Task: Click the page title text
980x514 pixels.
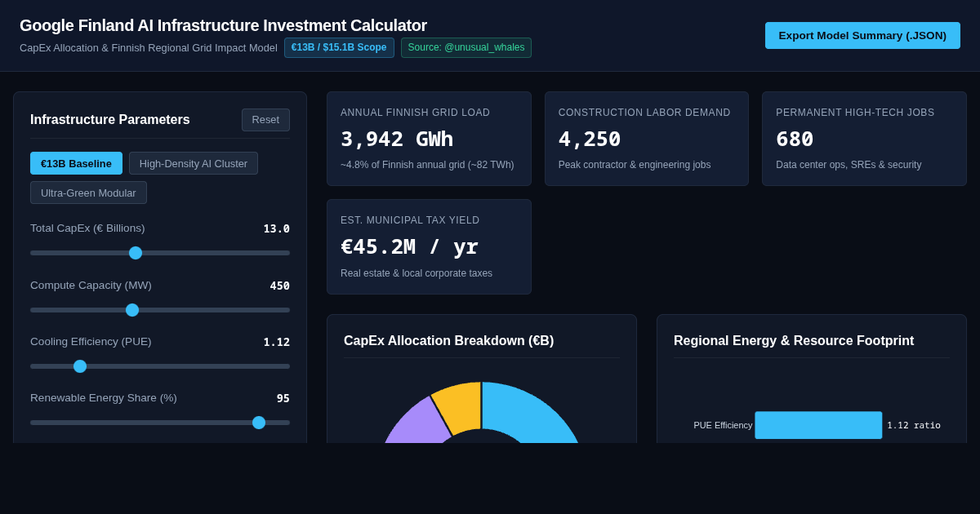Action: click(223, 25)
